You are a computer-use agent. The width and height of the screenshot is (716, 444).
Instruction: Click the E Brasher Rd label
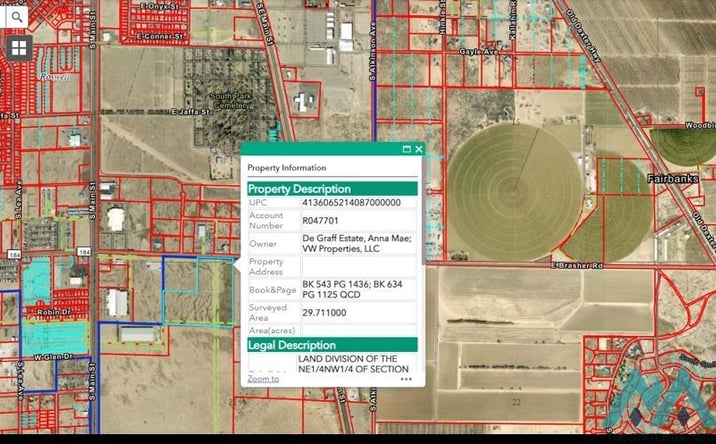click(x=577, y=265)
